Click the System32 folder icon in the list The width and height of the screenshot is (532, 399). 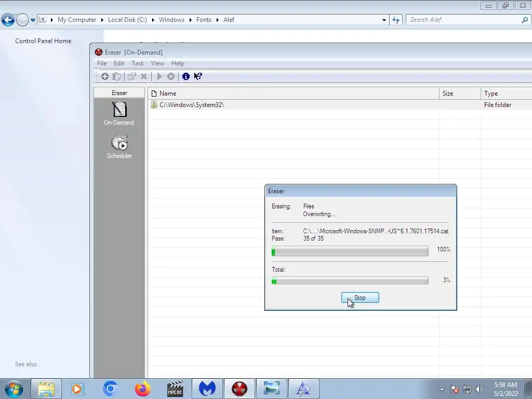(154, 105)
